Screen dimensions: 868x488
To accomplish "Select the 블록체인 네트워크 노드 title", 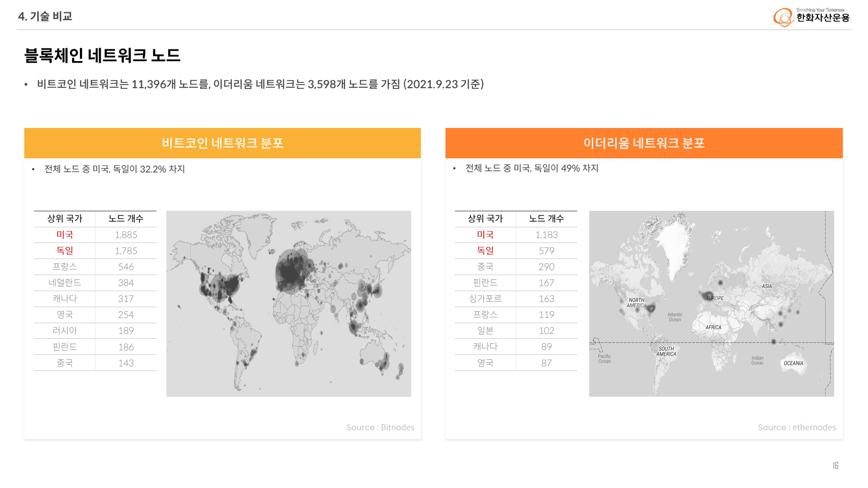I will click(102, 56).
